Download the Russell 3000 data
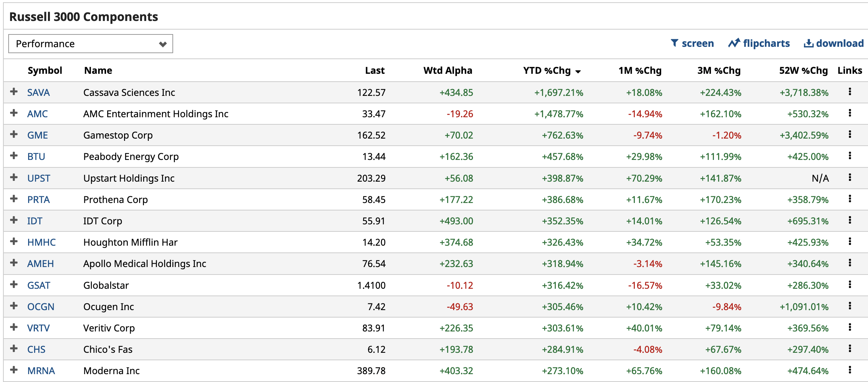This screenshot has height=382, width=868. pos(834,43)
